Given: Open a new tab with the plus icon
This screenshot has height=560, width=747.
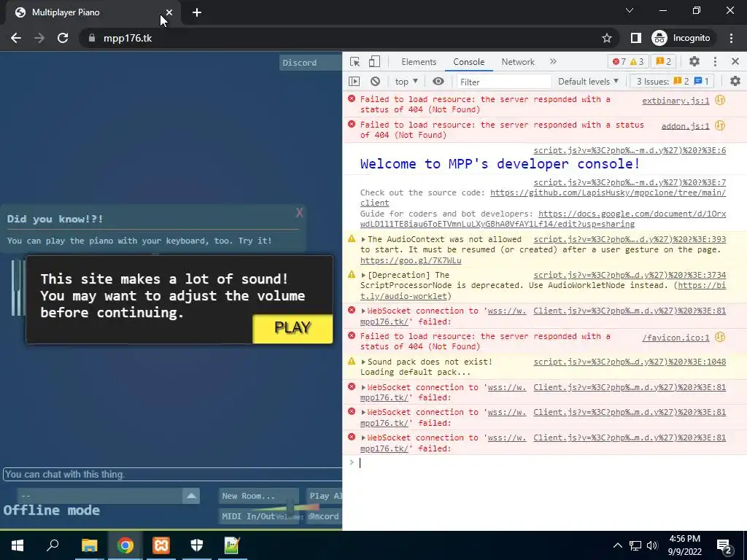Looking at the screenshot, I should pyautogui.click(x=197, y=12).
